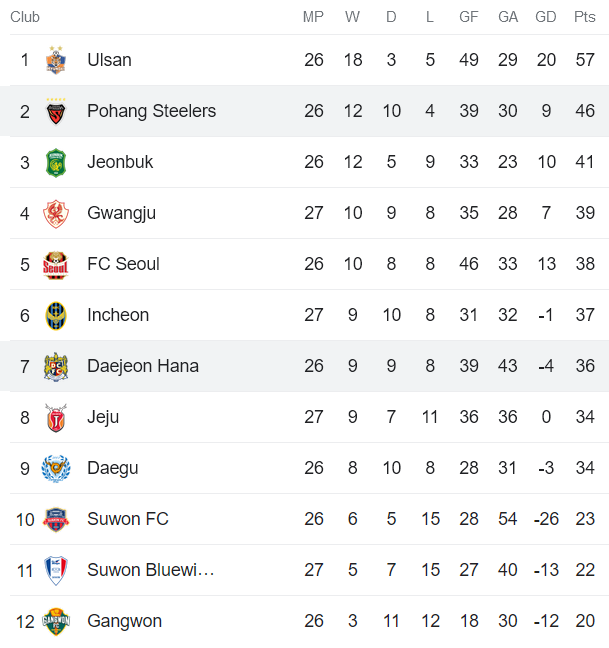Click the FC Seoul crest icon
Screen dimensions: 609x648
(55, 264)
